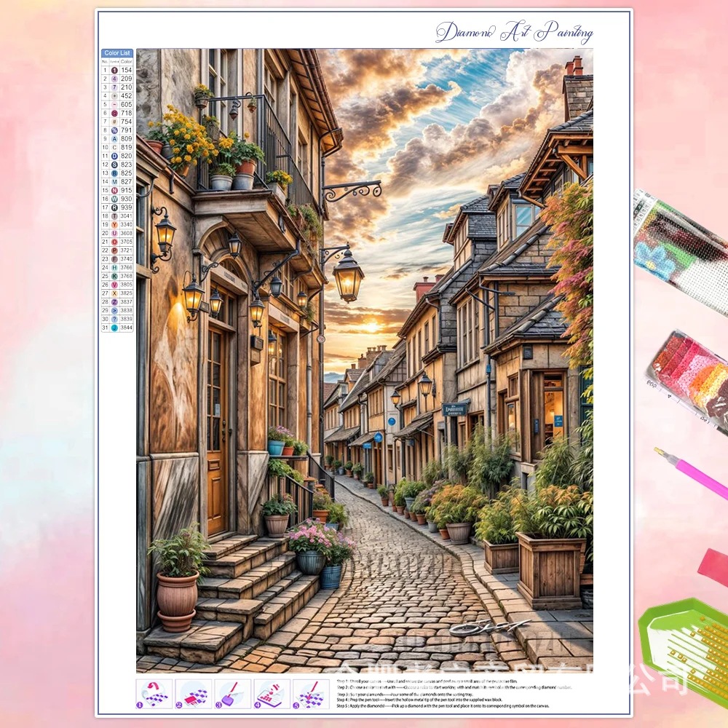Select symbol B swatch for color 825
Screen dimensions: 728x728
tap(114, 173)
